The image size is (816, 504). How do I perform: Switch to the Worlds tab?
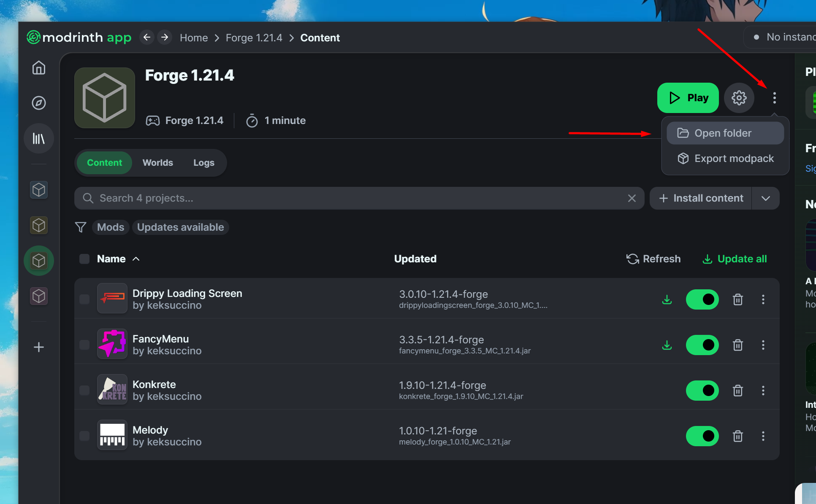pyautogui.click(x=157, y=163)
